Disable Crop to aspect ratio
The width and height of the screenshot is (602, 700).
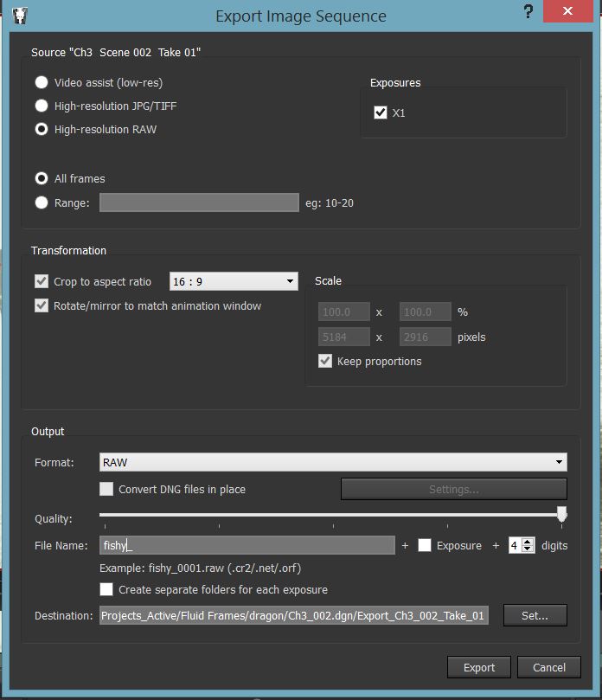42,281
